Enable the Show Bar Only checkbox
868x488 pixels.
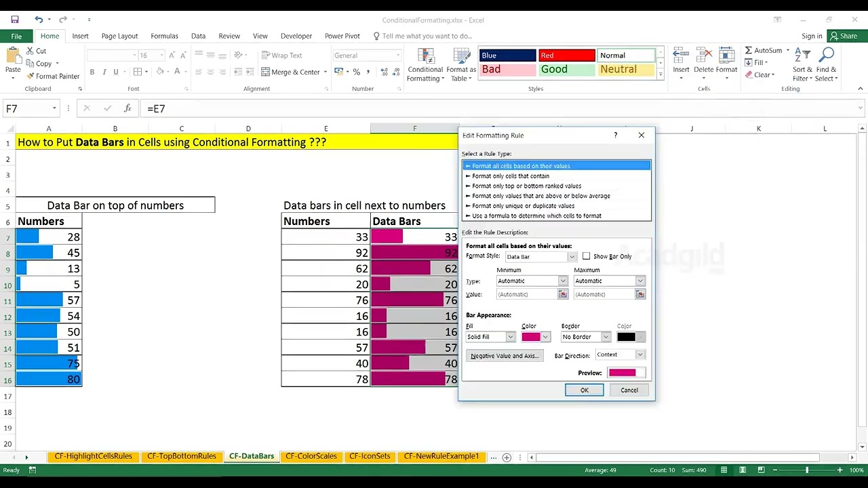point(586,256)
